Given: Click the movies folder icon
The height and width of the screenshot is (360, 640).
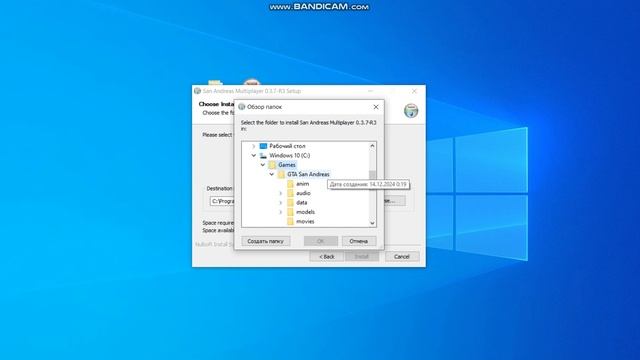Looking at the screenshot, I should (290, 221).
